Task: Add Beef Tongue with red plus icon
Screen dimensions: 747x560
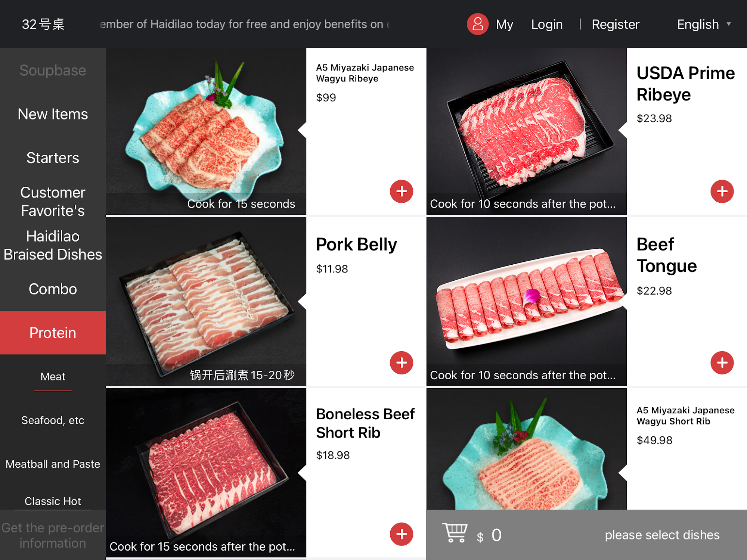Action: point(722,363)
